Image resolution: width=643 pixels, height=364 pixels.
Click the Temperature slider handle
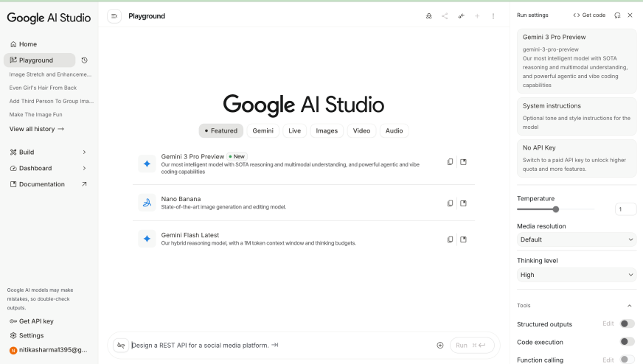pyautogui.click(x=556, y=209)
